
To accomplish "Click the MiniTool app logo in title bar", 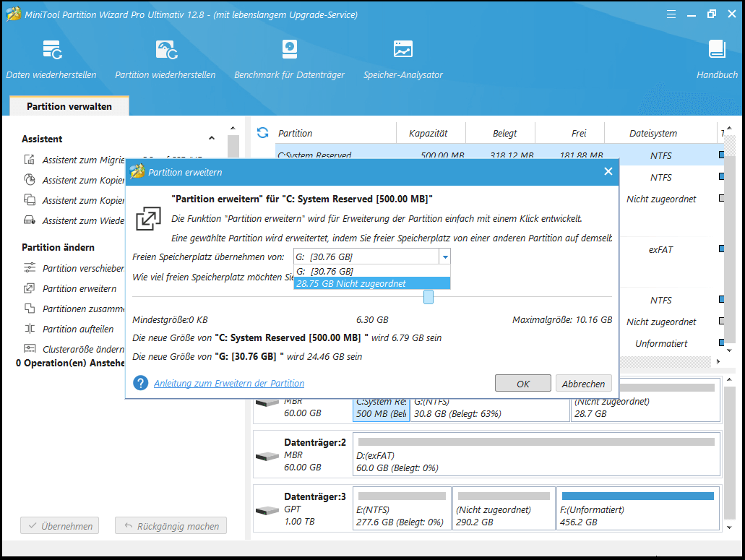I will (x=13, y=14).
